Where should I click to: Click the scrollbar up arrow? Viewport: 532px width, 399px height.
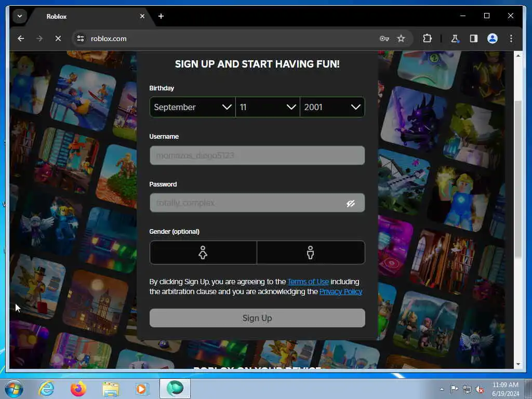[518, 55]
